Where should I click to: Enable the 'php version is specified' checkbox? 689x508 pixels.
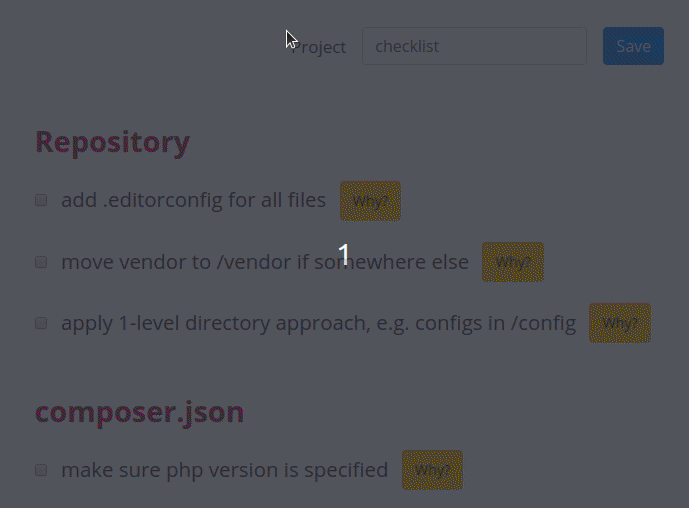coord(41,470)
